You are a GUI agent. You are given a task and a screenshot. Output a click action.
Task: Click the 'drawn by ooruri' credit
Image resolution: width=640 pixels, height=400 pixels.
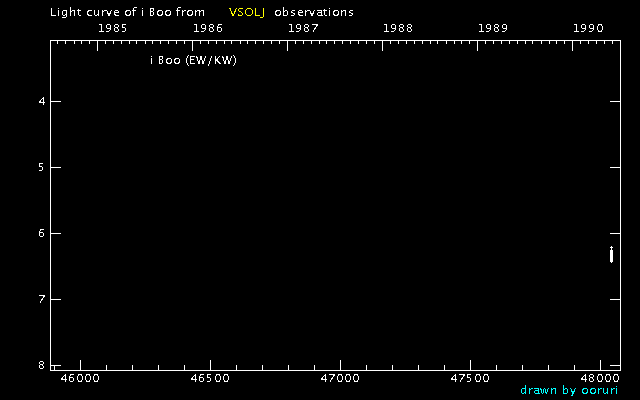coord(570,390)
